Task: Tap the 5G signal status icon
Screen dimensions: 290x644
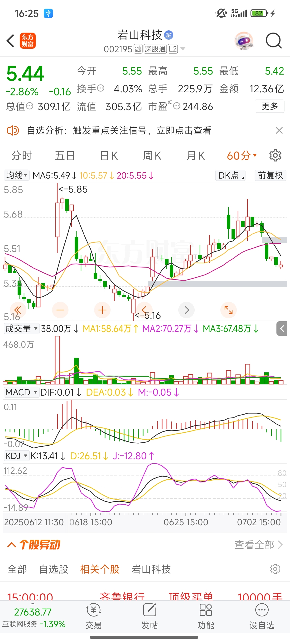Action: click(239, 13)
